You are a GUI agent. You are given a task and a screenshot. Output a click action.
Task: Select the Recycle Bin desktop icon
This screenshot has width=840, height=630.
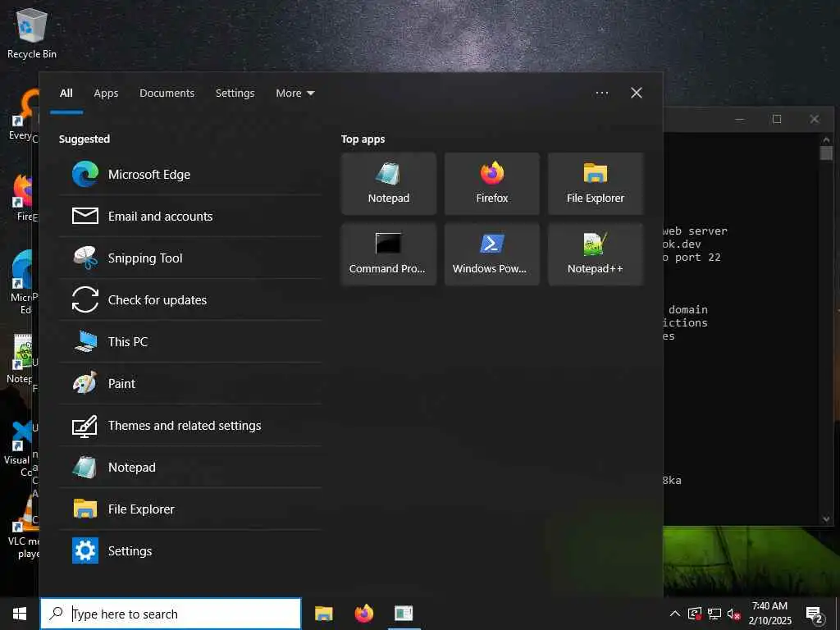coord(32,33)
